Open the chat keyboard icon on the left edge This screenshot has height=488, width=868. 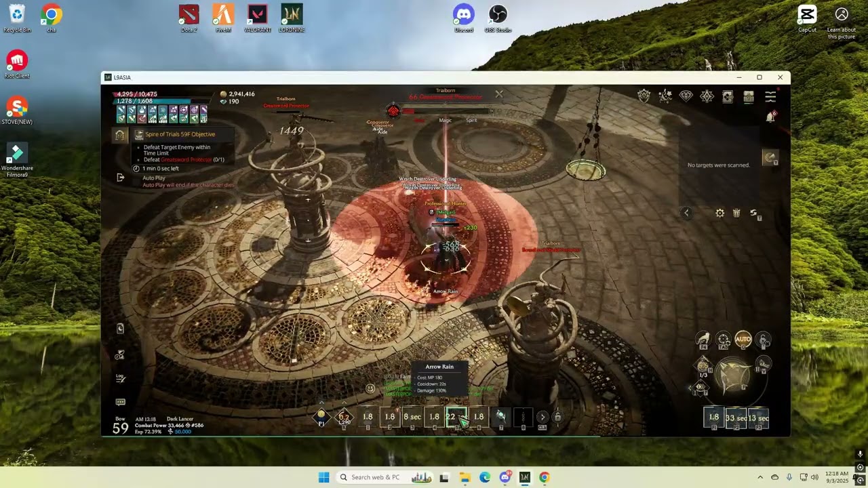(x=120, y=402)
